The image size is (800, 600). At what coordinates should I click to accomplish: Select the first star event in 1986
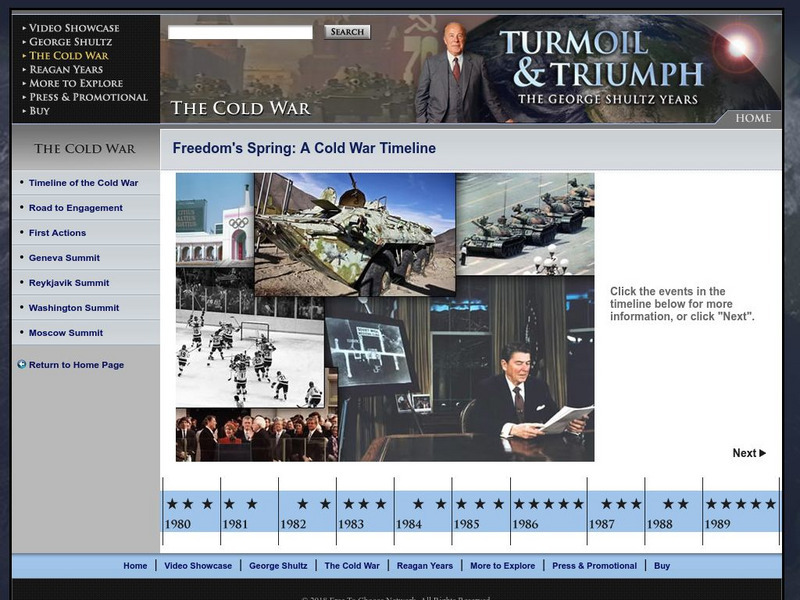pyautogui.click(x=519, y=504)
